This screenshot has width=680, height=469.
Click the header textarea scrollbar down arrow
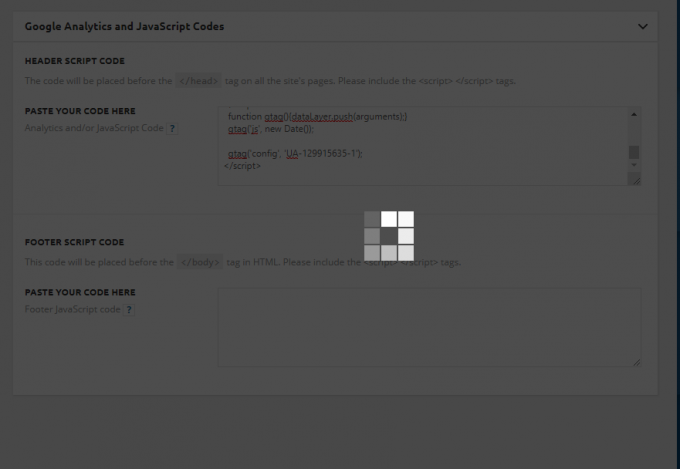coord(634,165)
